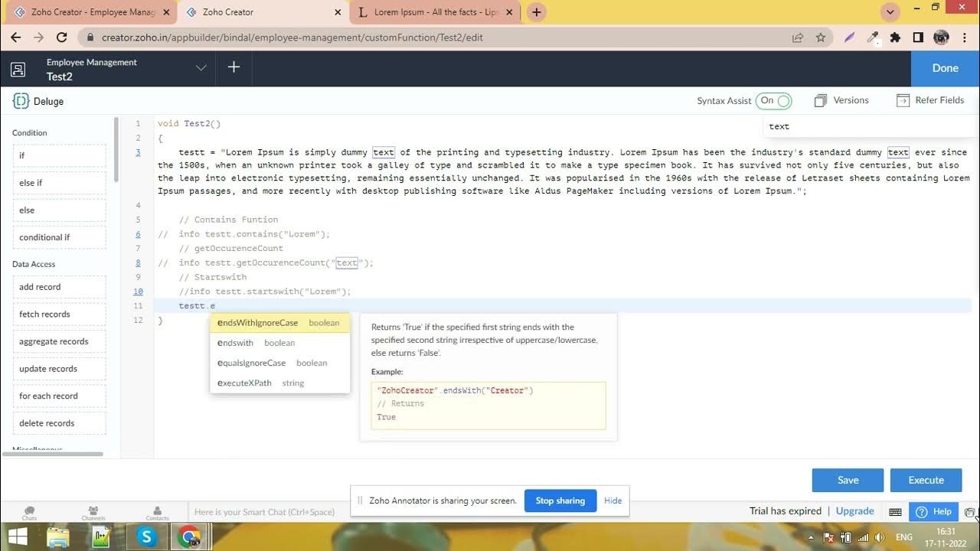Select the 'conditional if' snippet
This screenshot has width=980, height=551.
coord(59,237)
